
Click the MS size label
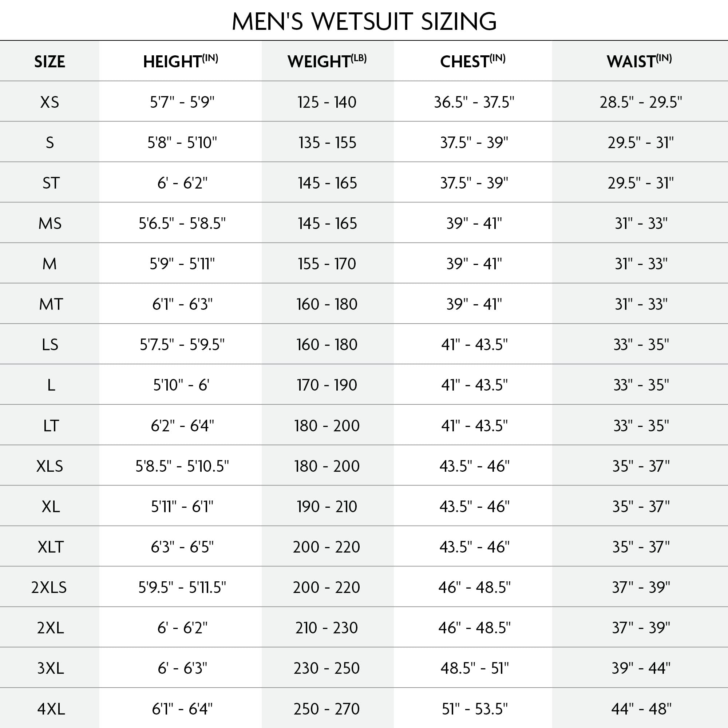50,223
